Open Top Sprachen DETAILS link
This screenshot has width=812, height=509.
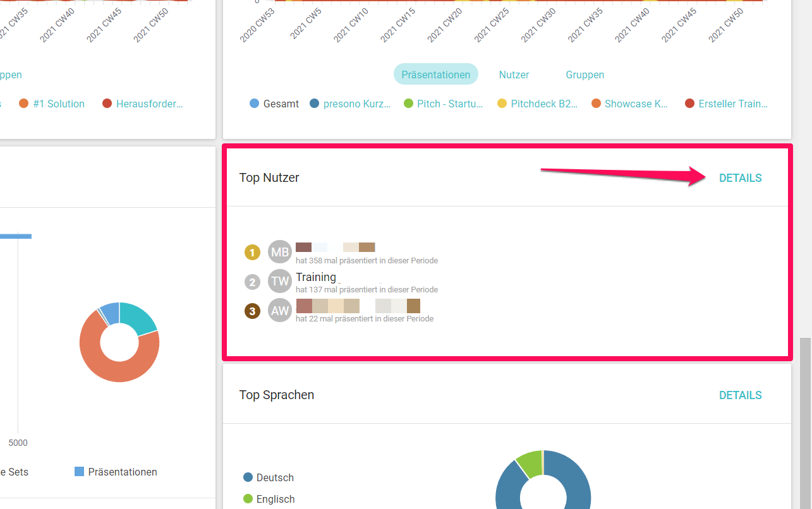(740, 395)
